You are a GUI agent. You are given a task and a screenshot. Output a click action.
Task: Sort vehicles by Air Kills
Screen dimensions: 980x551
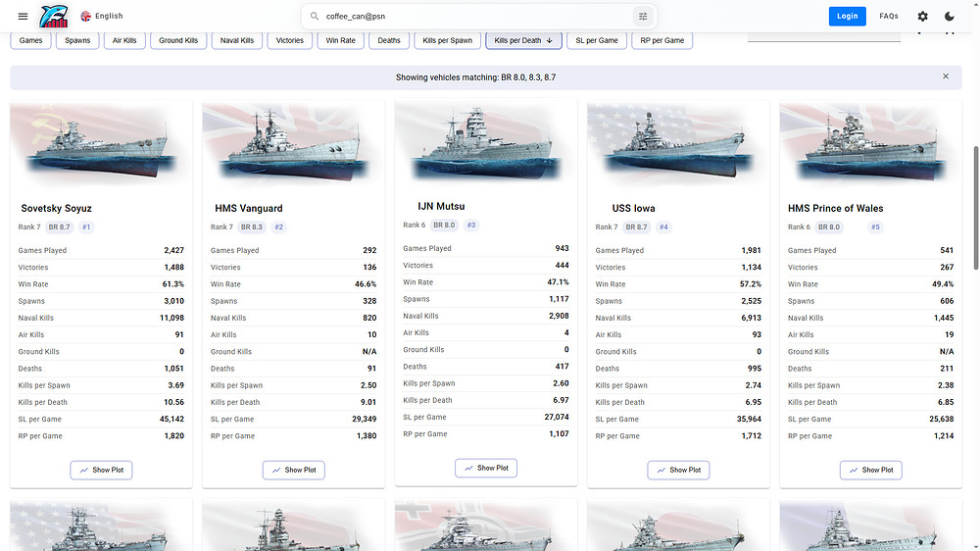(x=124, y=40)
